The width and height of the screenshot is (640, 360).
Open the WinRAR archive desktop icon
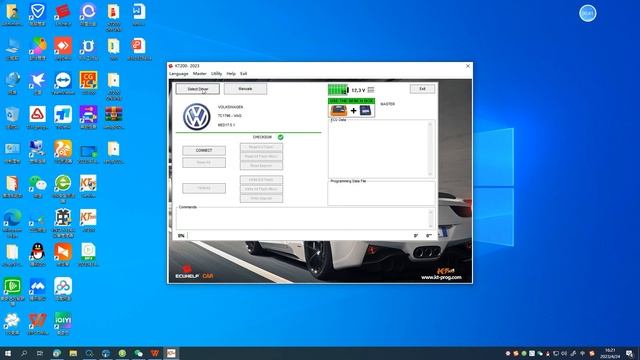(x=113, y=118)
